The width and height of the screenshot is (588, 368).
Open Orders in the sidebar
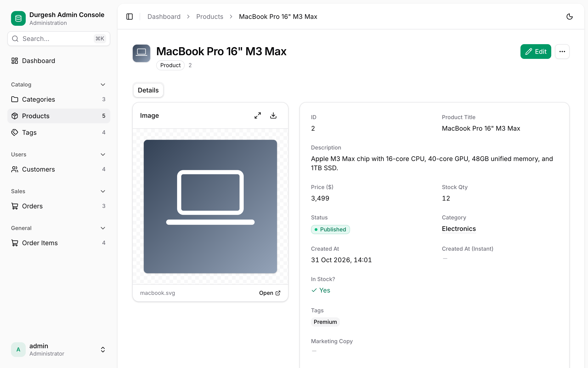tap(59, 206)
